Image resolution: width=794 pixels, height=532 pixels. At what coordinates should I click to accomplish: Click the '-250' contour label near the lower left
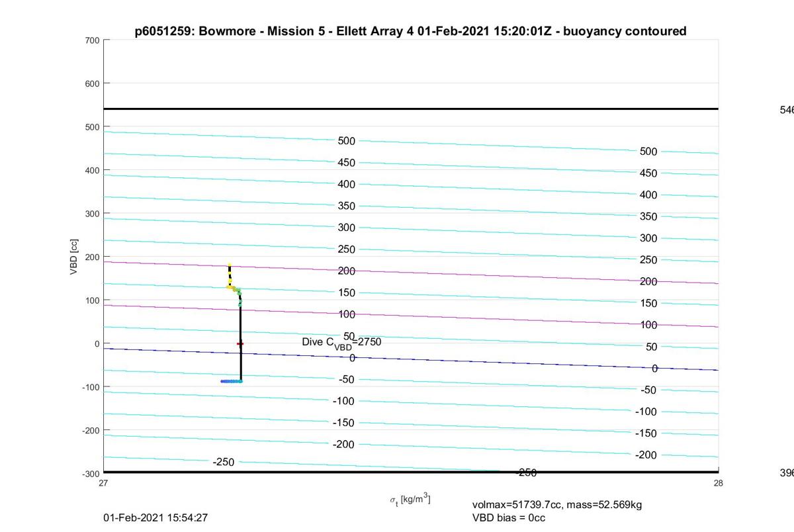pyautogui.click(x=224, y=462)
